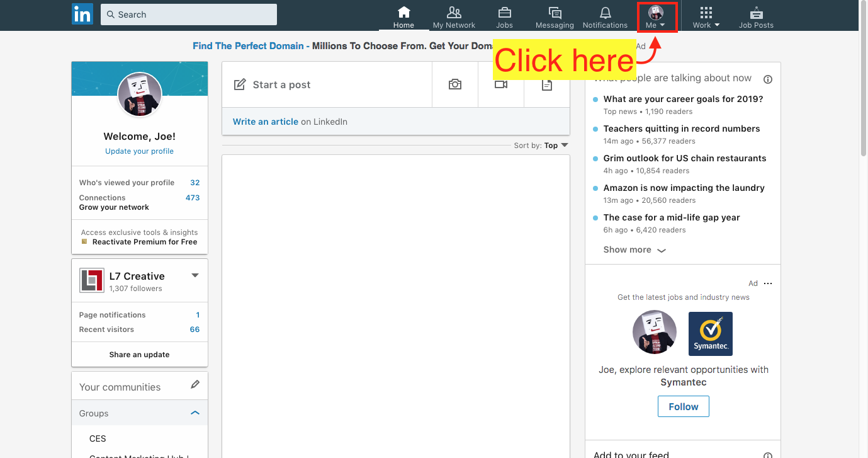Image resolution: width=868 pixels, height=458 pixels.
Task: Click the Symantec logo in ad
Action: pyautogui.click(x=711, y=334)
